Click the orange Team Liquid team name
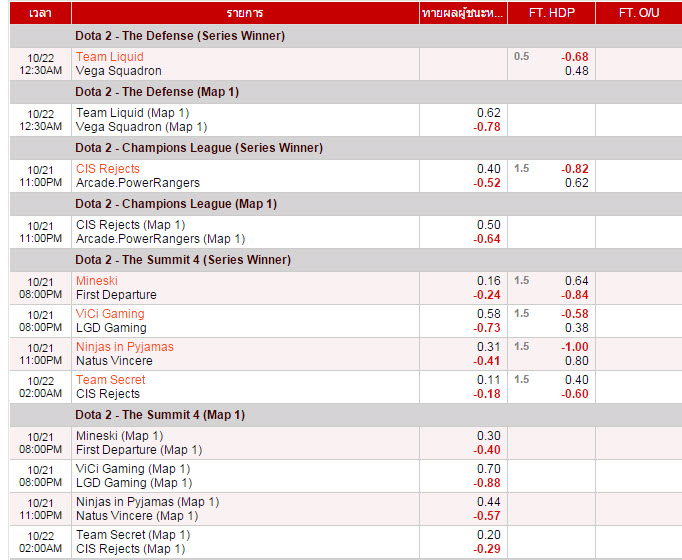This screenshot has height=560, width=682. (x=110, y=57)
